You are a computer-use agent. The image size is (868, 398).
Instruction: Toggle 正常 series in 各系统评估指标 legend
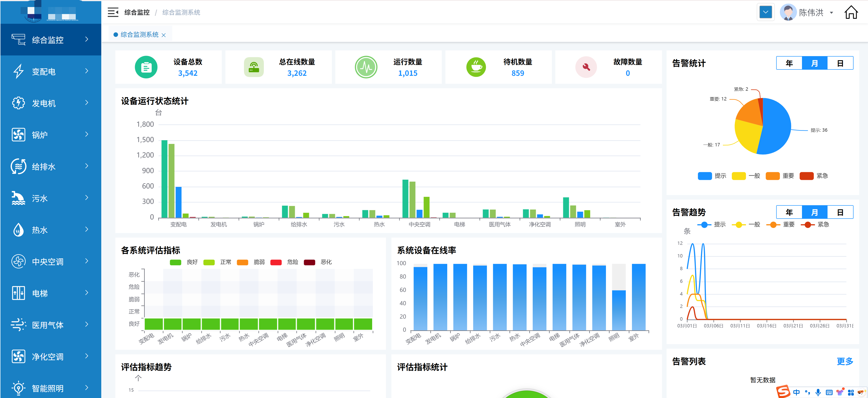pyautogui.click(x=217, y=262)
